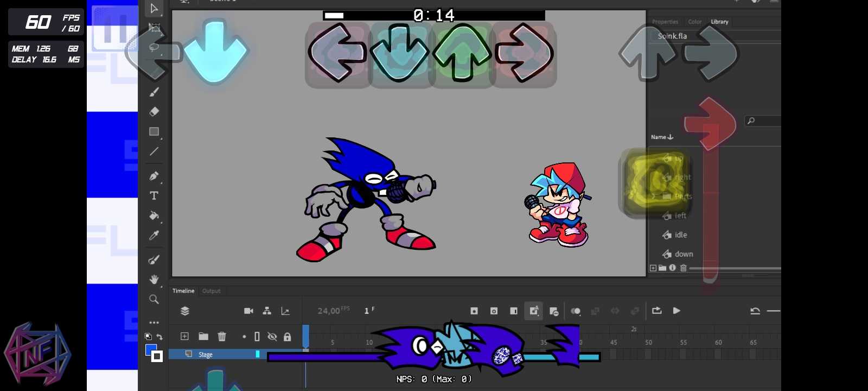This screenshot has width=868, height=391.
Task: Switch to the Properties tab
Action: [665, 22]
